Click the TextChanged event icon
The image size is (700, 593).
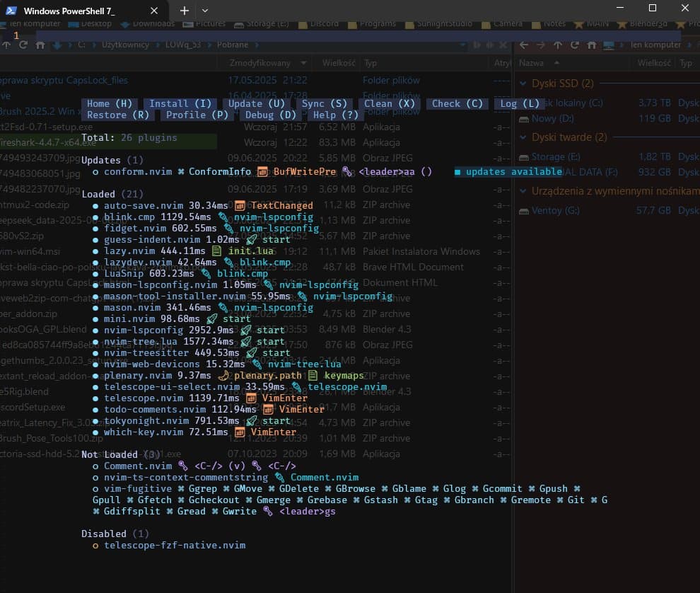pyautogui.click(x=240, y=205)
